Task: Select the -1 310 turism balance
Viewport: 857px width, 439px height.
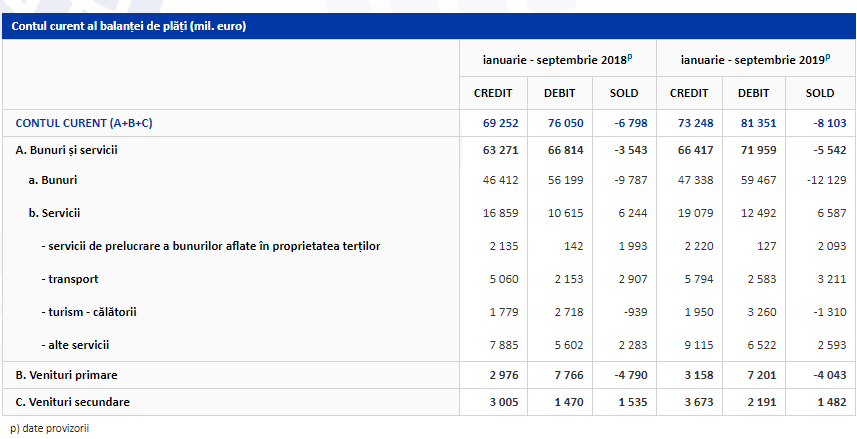Action: (830, 312)
